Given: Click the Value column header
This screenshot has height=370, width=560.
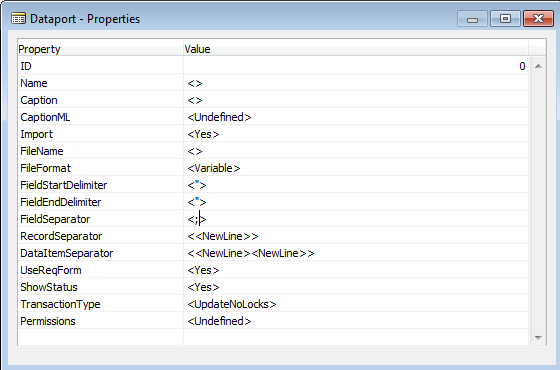Looking at the screenshot, I should pyautogui.click(x=356, y=49).
